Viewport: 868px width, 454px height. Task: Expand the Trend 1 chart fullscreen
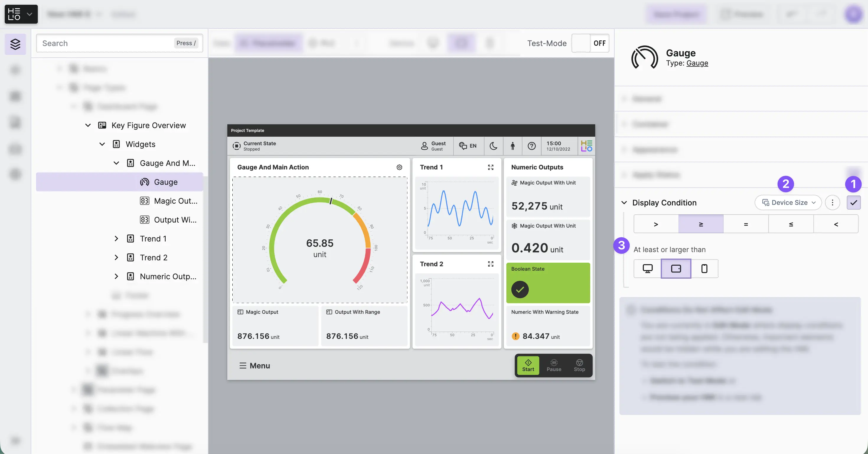coord(491,167)
